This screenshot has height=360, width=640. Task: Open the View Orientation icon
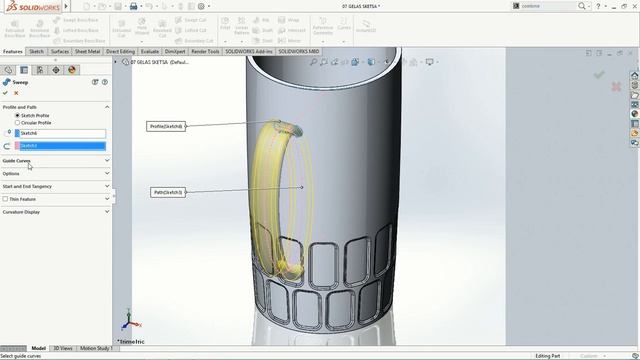[x=355, y=62]
